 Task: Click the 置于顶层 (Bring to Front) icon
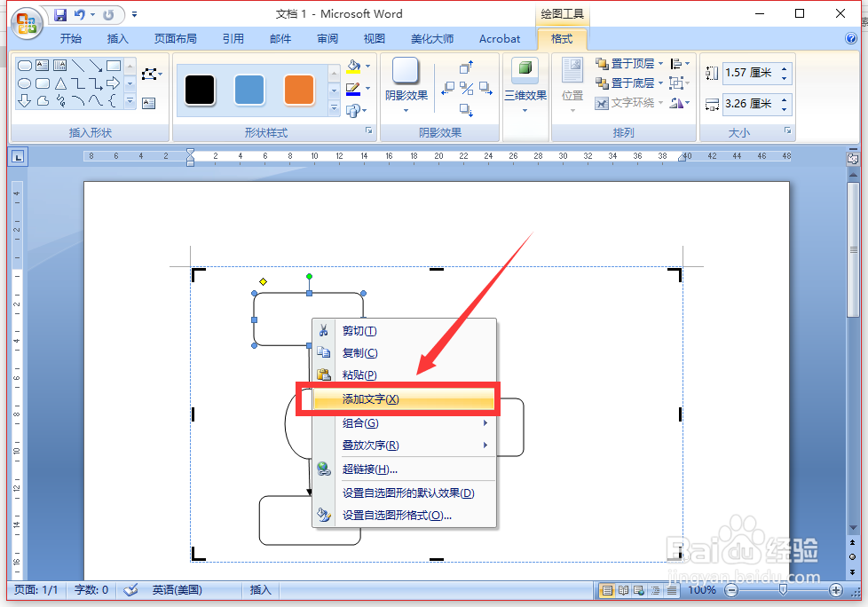click(601, 62)
